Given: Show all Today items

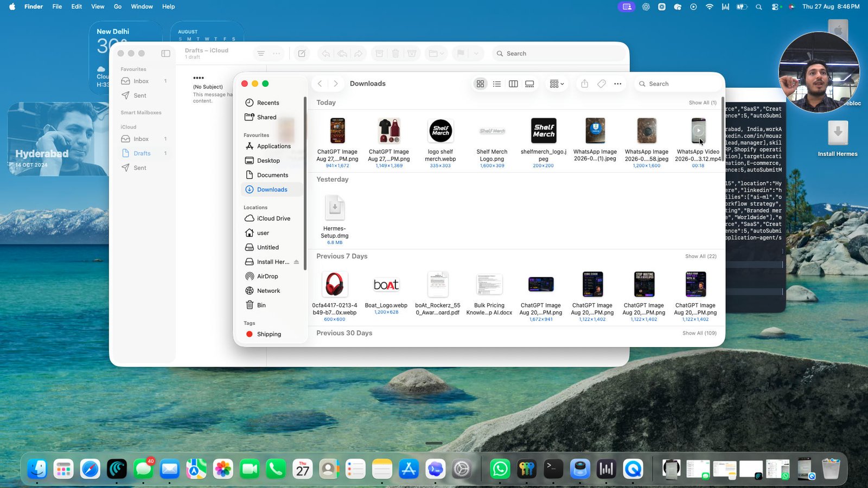Looking at the screenshot, I should click(x=703, y=102).
